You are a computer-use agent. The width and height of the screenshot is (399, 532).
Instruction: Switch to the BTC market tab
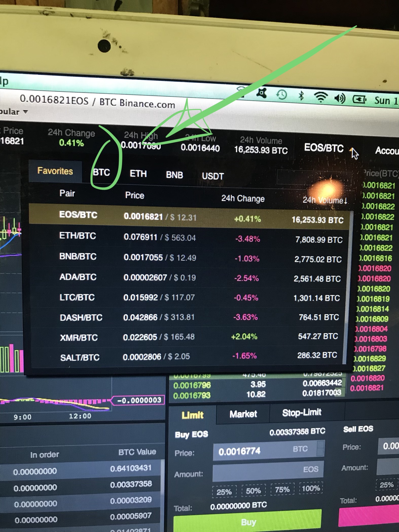pyautogui.click(x=101, y=173)
